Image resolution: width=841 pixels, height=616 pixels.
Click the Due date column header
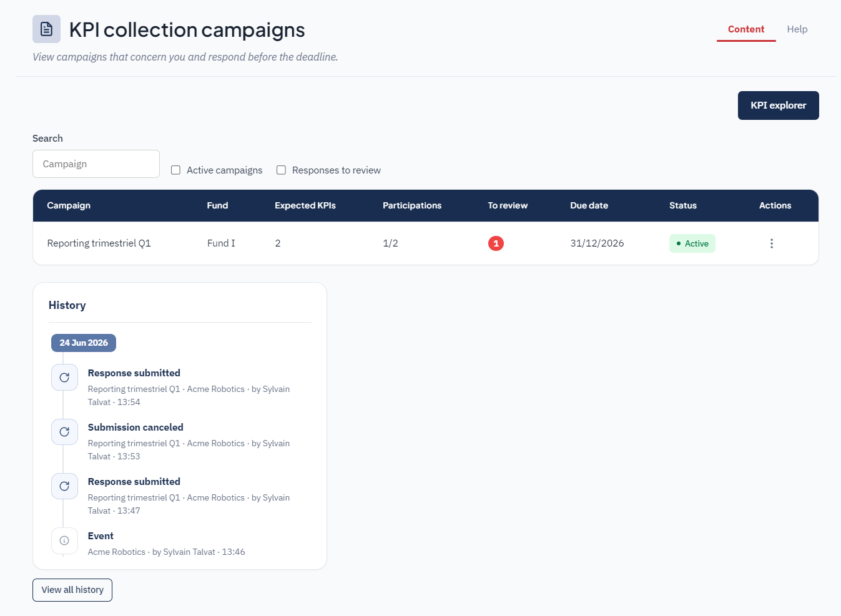pyautogui.click(x=589, y=205)
